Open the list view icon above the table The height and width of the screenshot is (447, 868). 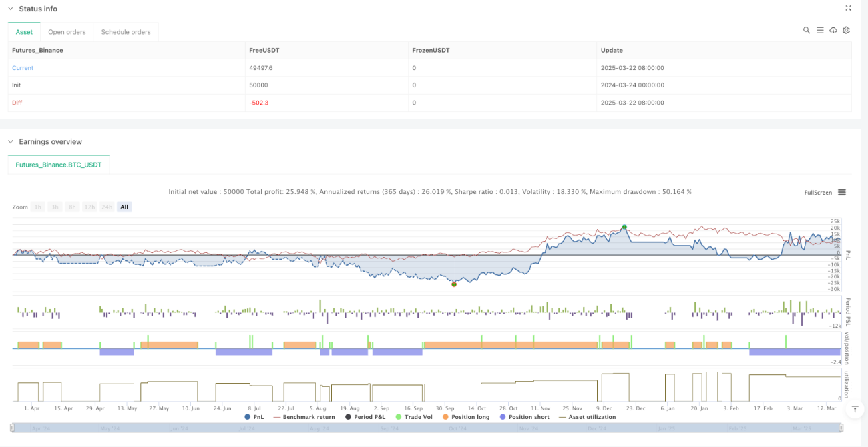click(x=820, y=30)
